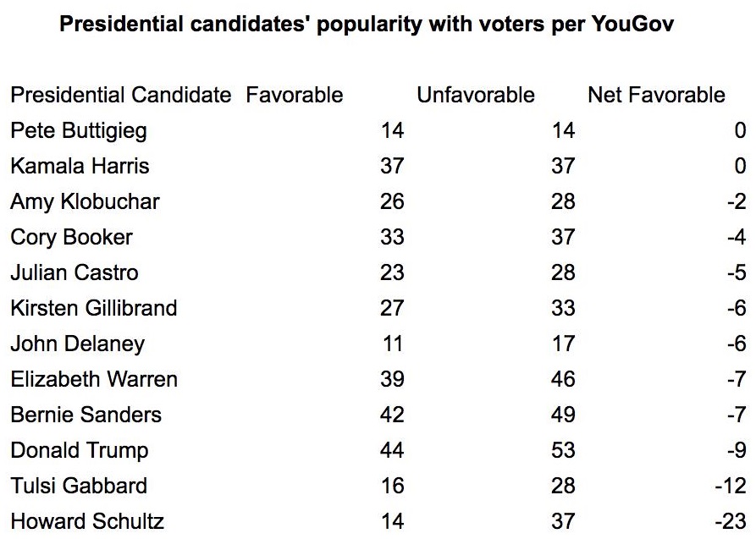Image resolution: width=756 pixels, height=539 pixels.
Task: Click the Tulsi Gabbard row name
Action: click(79, 486)
